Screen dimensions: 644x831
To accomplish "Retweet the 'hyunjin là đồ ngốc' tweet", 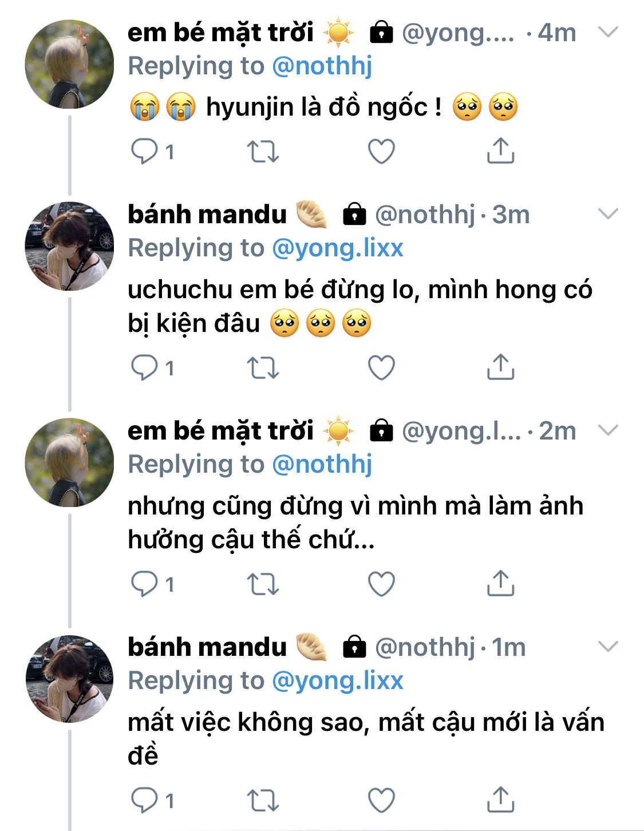I will tap(263, 152).
